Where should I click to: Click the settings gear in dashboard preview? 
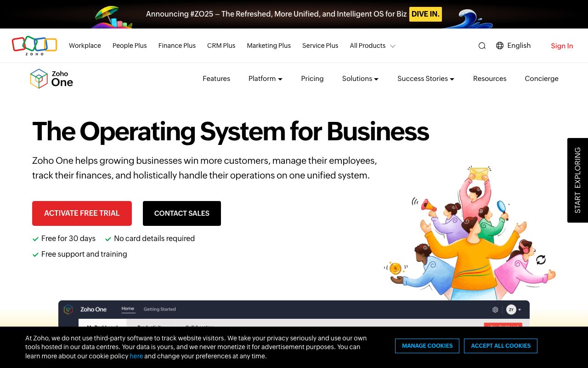[495, 310]
